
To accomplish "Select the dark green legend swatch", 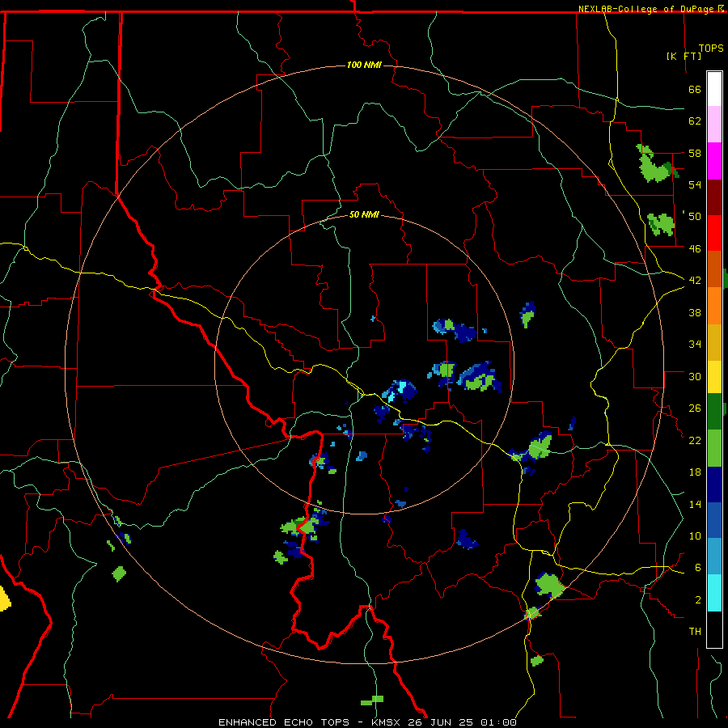I will click(714, 412).
